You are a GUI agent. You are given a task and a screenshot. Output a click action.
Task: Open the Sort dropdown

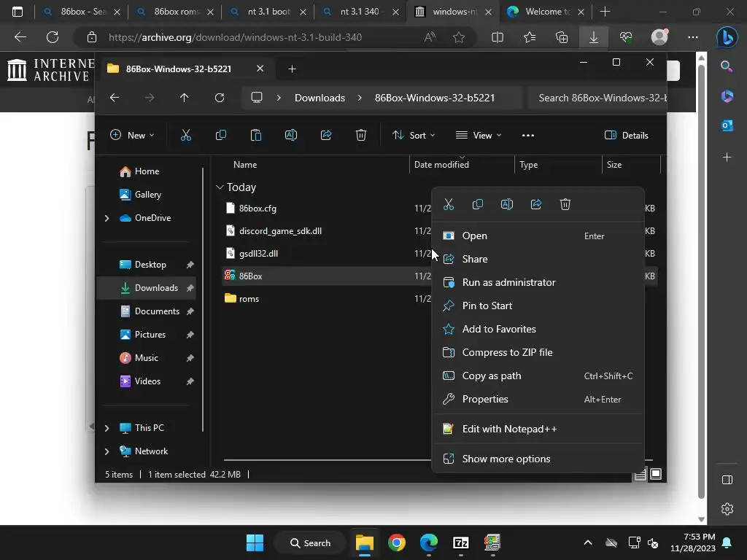point(414,135)
